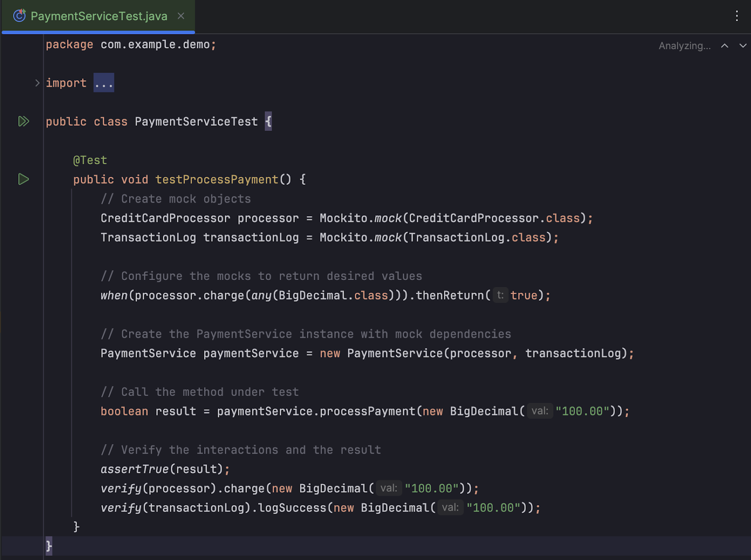The image size is (751, 560).
Task: Click the testProcessPayment method name
Action: tap(217, 180)
